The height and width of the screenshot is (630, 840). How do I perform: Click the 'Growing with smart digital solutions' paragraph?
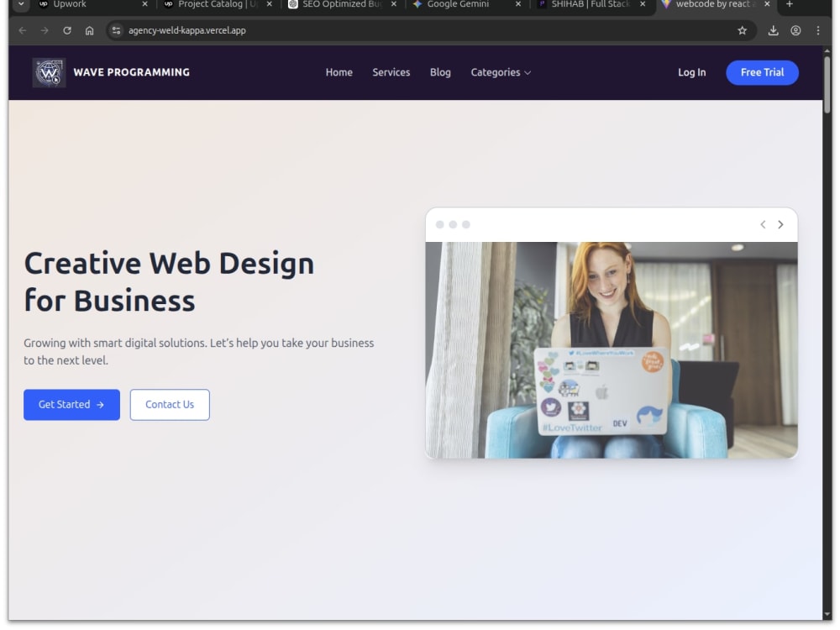tap(199, 351)
